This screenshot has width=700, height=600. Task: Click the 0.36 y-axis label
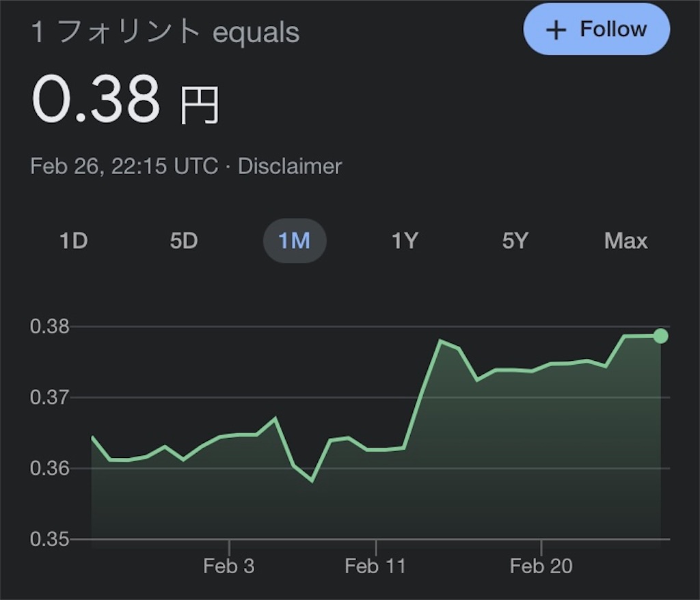(50, 468)
